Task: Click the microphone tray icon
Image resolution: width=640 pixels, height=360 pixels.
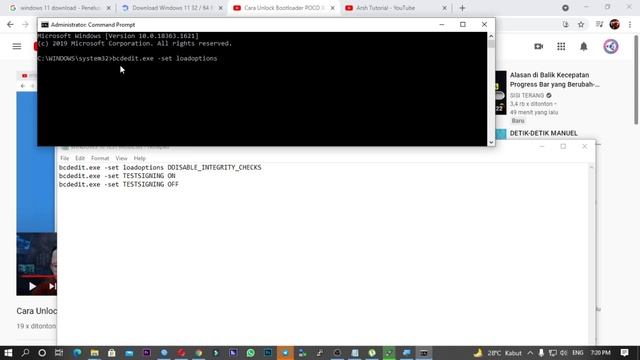Action: click(541, 353)
